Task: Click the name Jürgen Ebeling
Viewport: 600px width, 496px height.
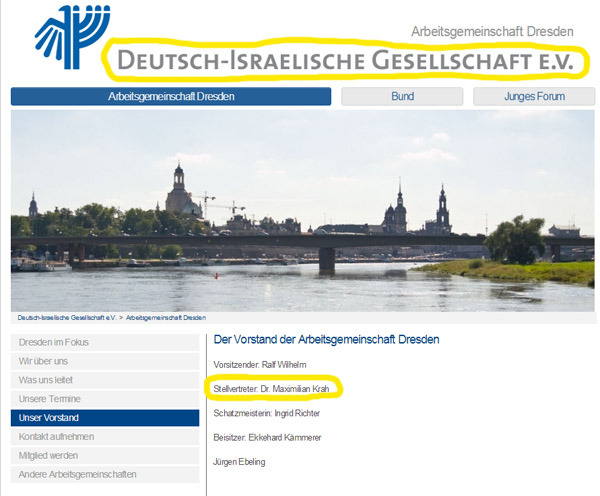Action: pyautogui.click(x=239, y=462)
